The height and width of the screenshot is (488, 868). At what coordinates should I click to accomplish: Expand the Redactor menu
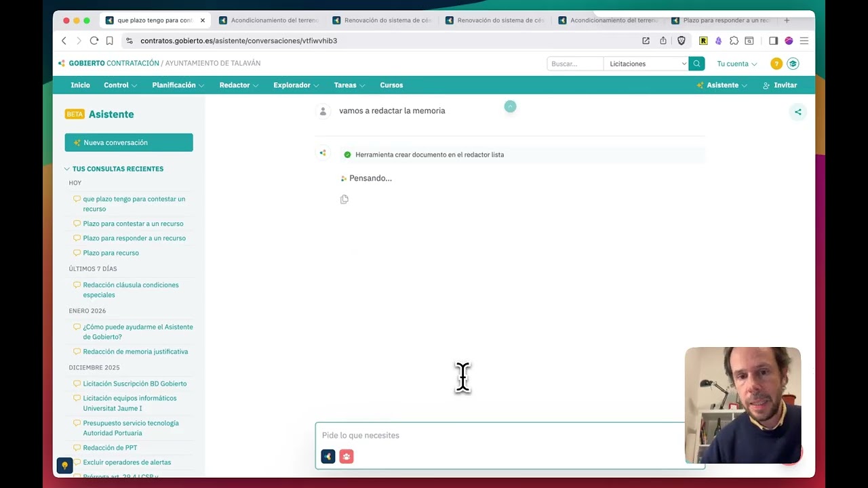pos(239,85)
